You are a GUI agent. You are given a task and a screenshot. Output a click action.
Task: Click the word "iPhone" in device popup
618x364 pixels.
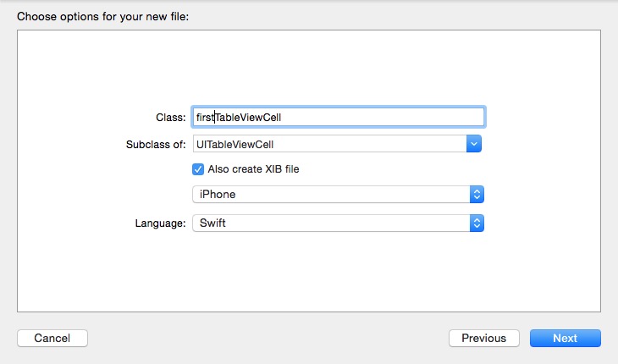217,195
